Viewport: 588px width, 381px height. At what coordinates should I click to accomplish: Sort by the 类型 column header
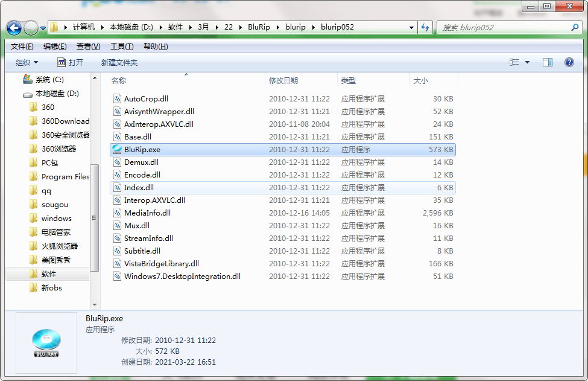[x=349, y=81]
